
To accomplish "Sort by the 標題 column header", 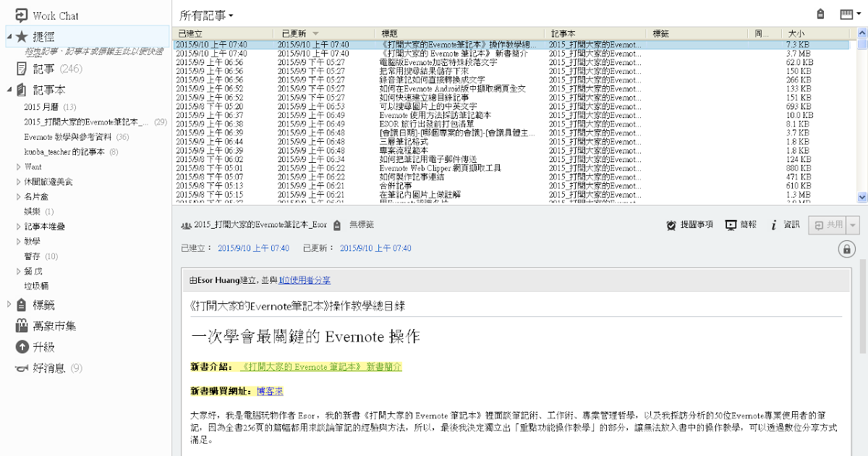I will coord(460,33).
